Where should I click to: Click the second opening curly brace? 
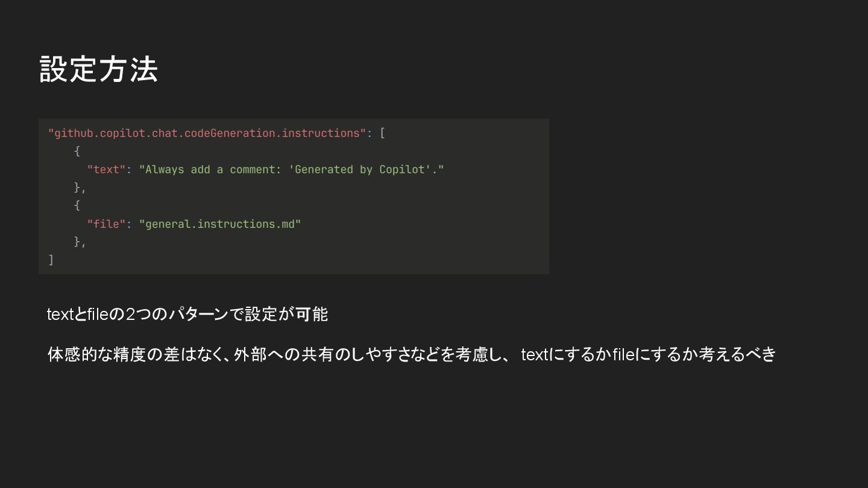pyautogui.click(x=77, y=205)
